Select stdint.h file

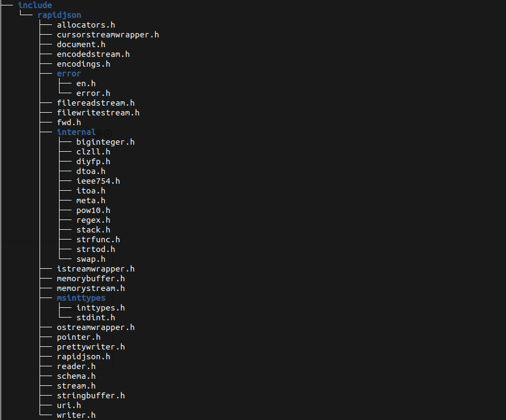[x=95, y=318]
